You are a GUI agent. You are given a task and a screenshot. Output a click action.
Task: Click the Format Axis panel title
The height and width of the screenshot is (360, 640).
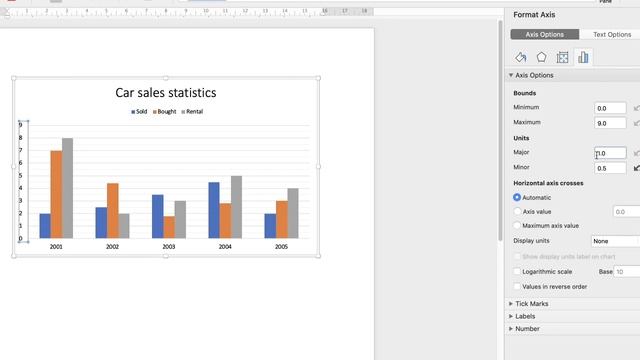pyautogui.click(x=534, y=15)
